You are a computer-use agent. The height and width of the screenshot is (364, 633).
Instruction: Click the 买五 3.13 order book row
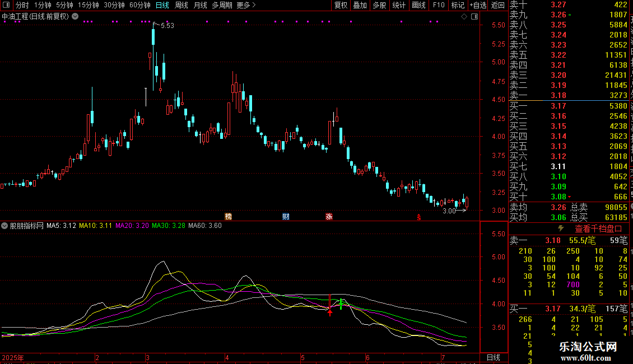click(569, 146)
